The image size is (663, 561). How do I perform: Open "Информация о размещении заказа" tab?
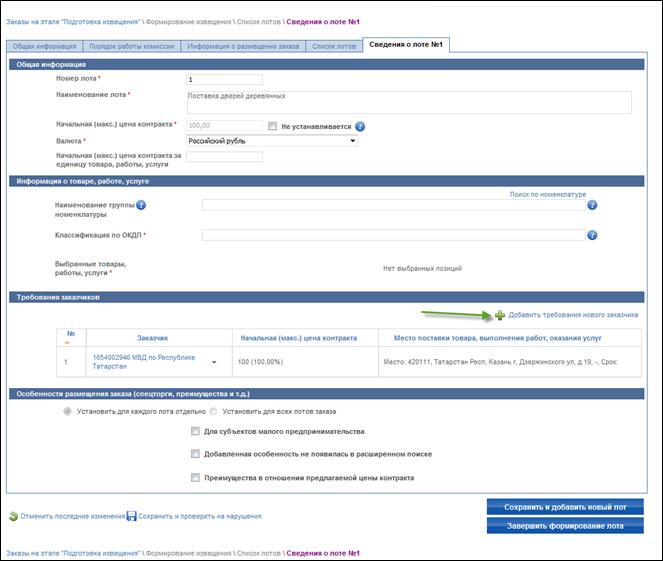point(243,46)
